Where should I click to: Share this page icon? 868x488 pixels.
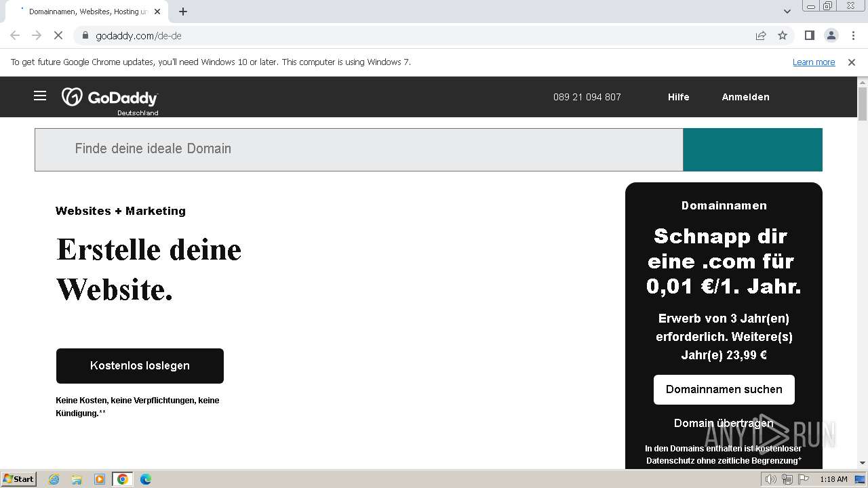click(x=761, y=35)
